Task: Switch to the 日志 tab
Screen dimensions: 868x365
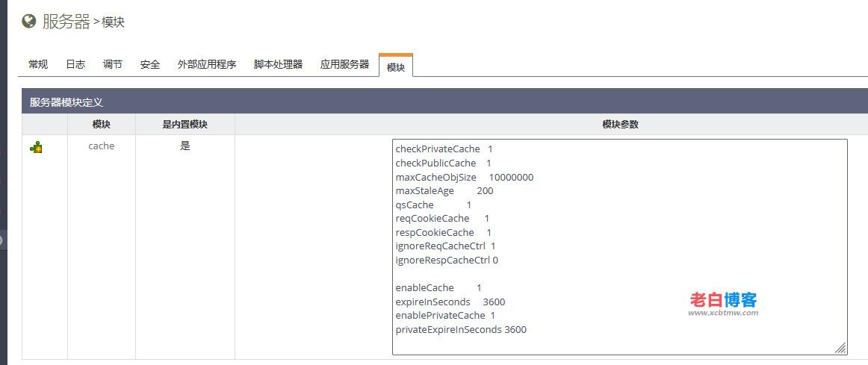Action: click(x=75, y=64)
